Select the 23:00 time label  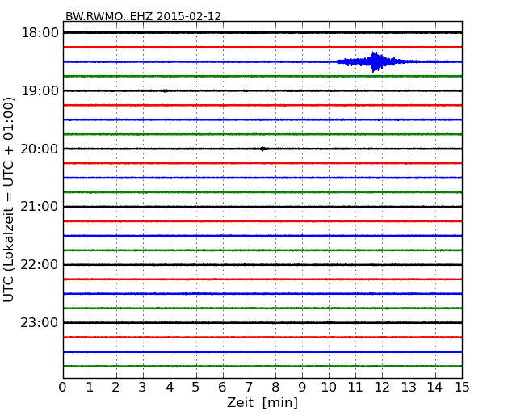(x=40, y=322)
